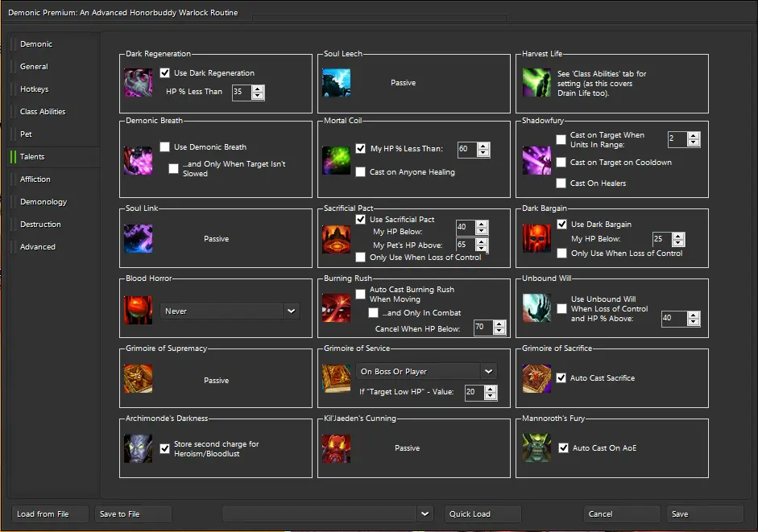Image resolution: width=758 pixels, height=532 pixels.
Task: Click the Dark Regeneration spell icon
Action: click(x=139, y=83)
